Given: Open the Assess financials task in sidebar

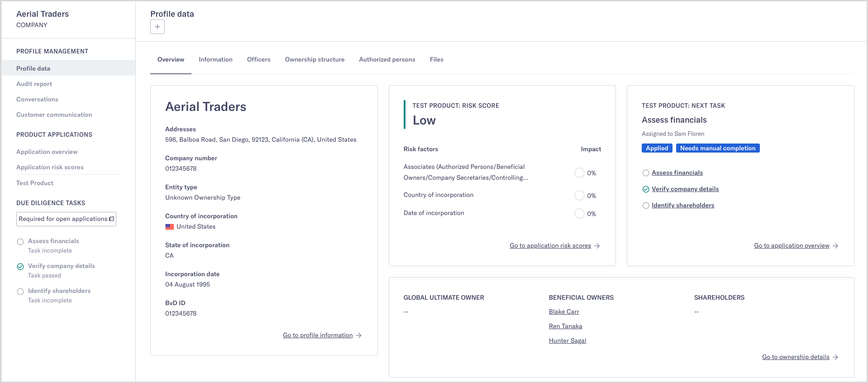Looking at the screenshot, I should (53, 241).
